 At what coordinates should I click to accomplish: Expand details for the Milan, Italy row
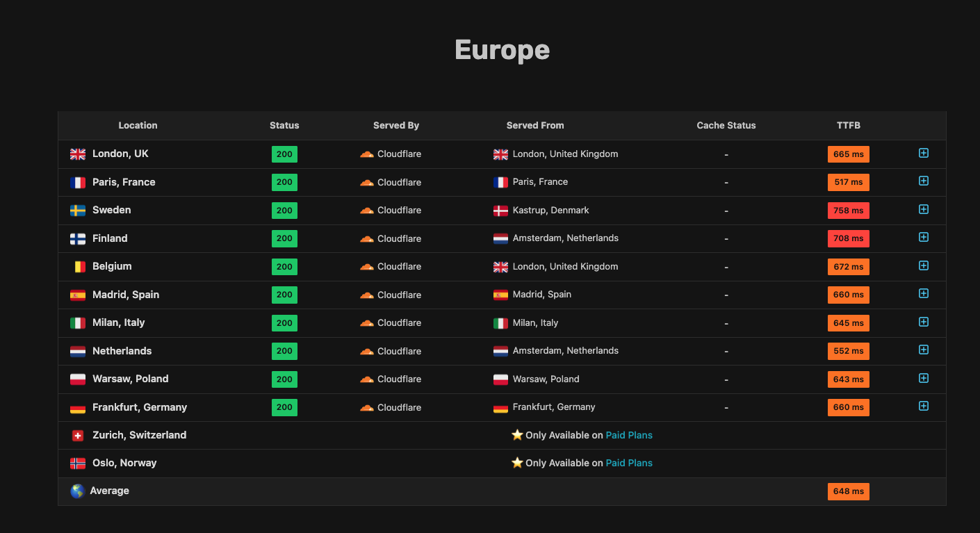point(924,322)
